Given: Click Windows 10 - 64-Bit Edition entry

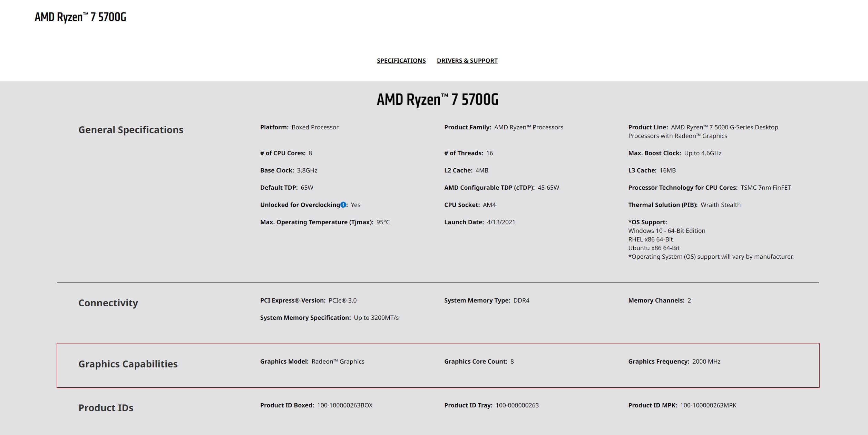Looking at the screenshot, I should click(667, 231).
